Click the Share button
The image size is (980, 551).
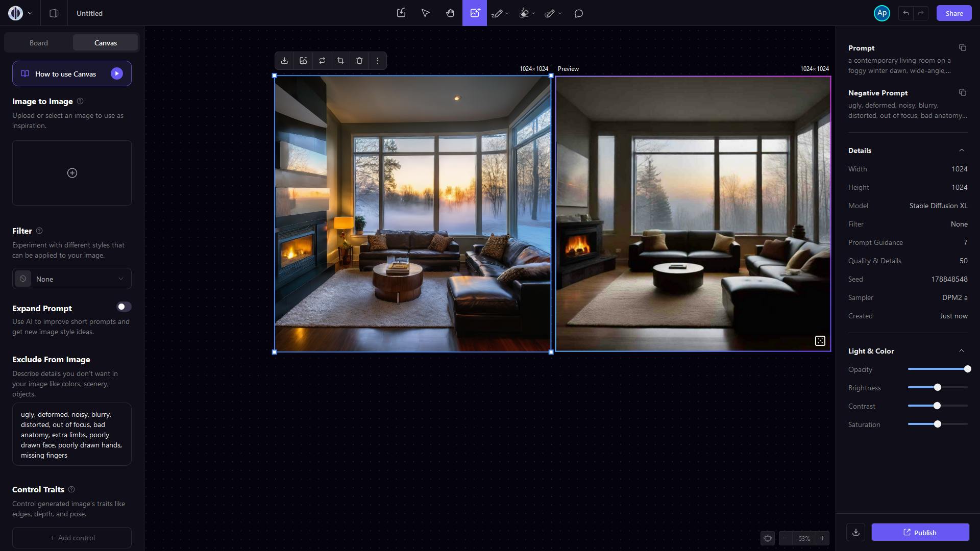[953, 13]
